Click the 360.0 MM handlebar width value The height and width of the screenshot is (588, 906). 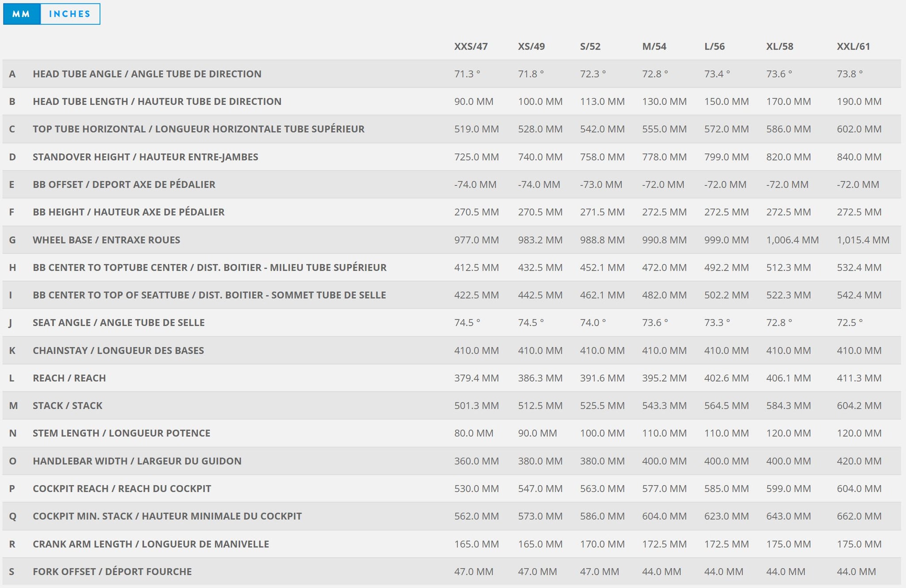[x=476, y=461]
